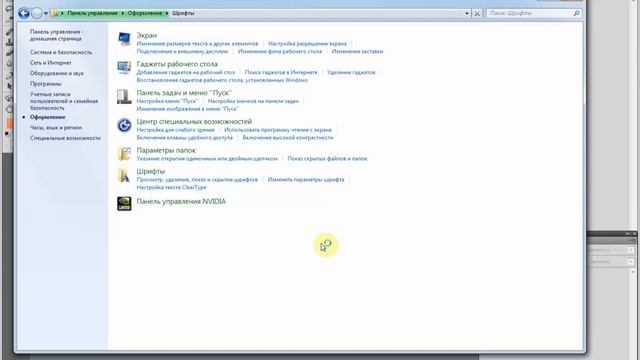The image size is (640, 360).
Task: Open 'Оборудование и звук' in sidebar
Action: [57, 73]
